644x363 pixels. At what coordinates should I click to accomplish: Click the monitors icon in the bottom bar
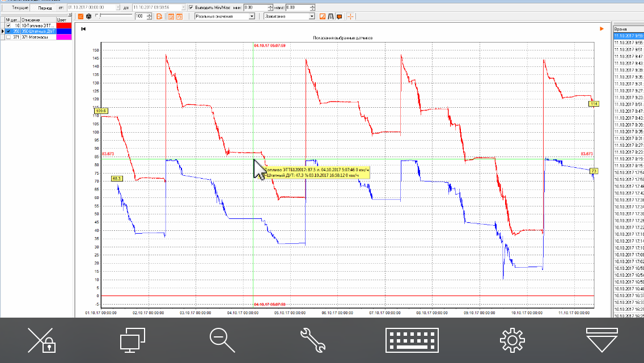(x=133, y=340)
